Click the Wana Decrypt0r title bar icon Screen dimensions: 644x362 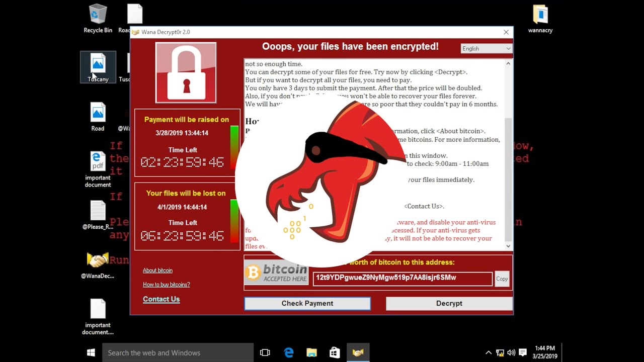click(x=135, y=32)
